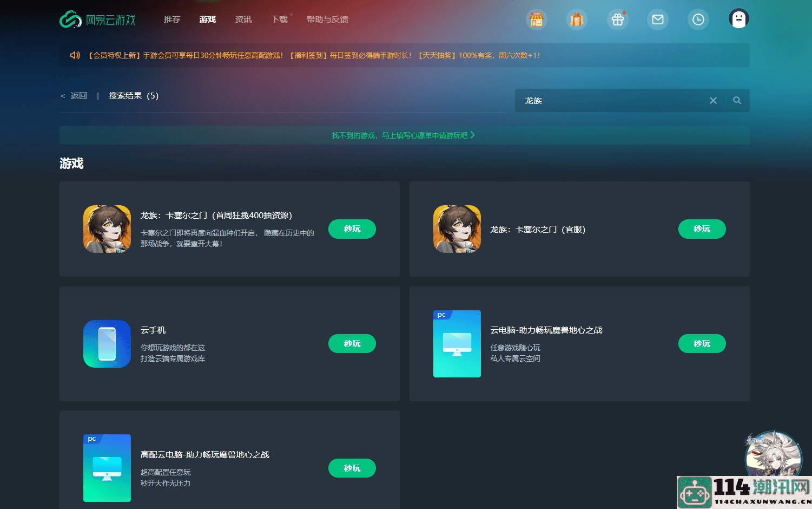
Task: Click the speaker announcement icon
Action: [75, 55]
